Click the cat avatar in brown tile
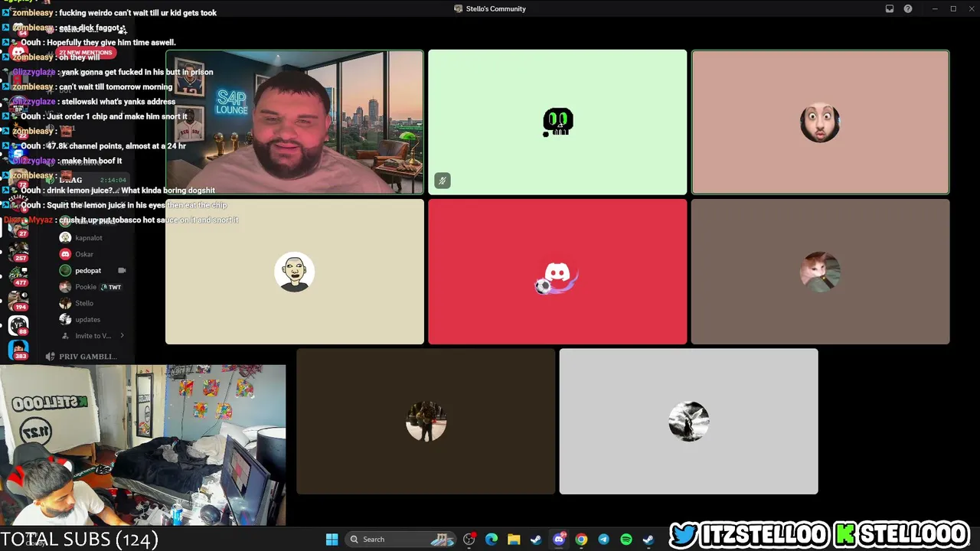Viewport: 980px width, 551px height. click(820, 272)
